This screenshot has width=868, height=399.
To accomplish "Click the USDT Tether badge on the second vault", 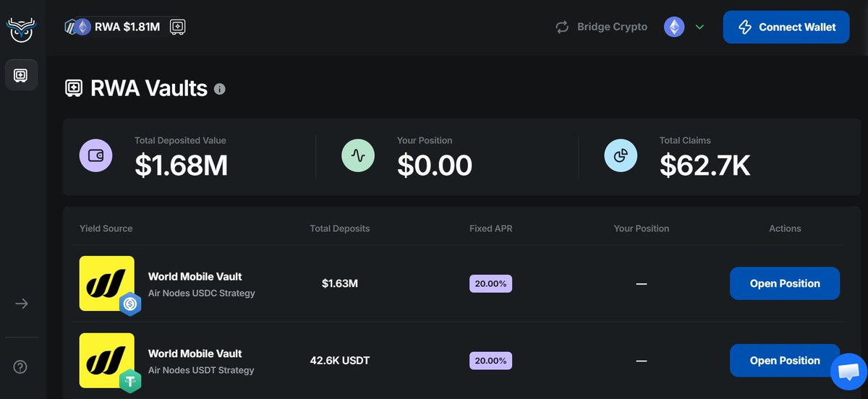I will (130, 381).
